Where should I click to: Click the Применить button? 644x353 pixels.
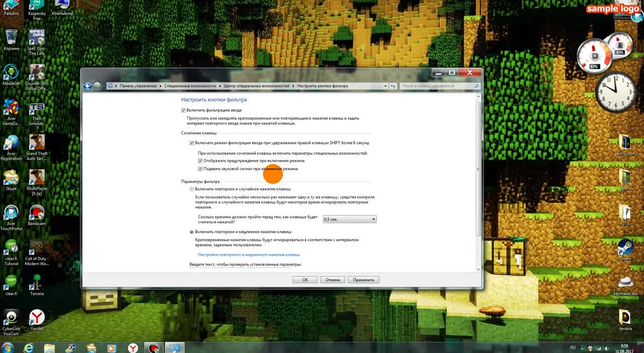363,280
